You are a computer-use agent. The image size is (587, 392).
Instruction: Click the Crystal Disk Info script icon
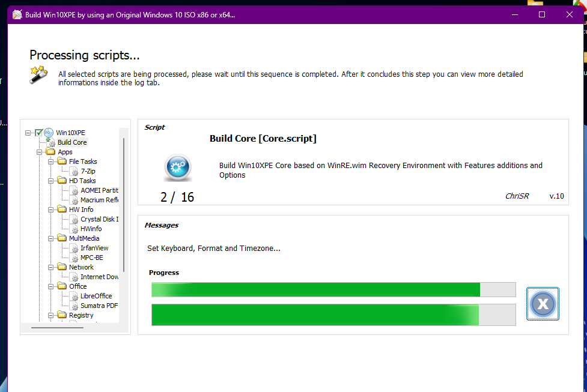coord(74,220)
